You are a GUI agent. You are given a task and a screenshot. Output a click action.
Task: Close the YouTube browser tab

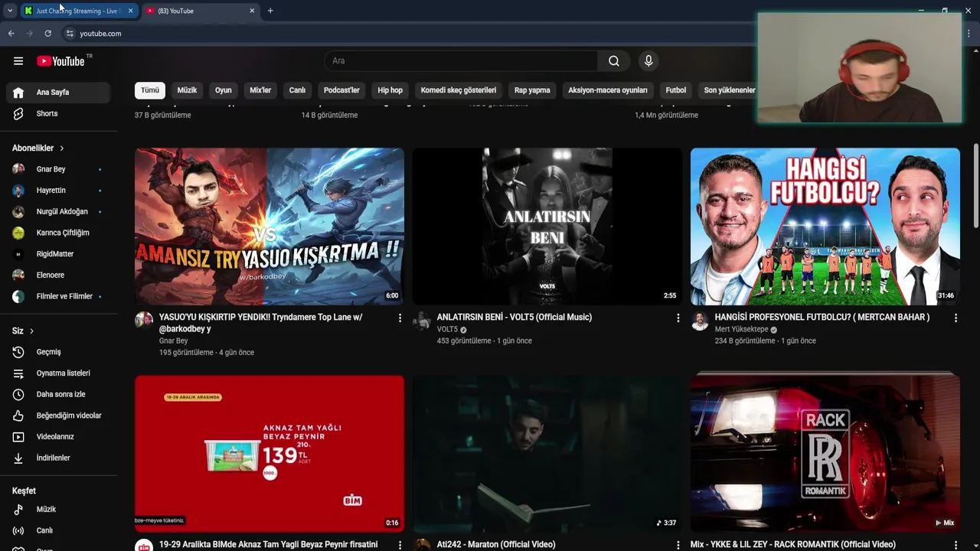coord(252,11)
